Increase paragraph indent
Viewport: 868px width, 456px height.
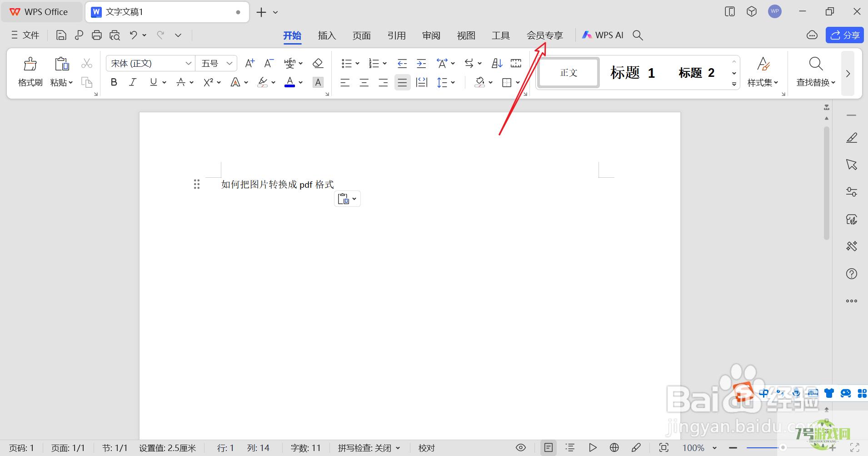(x=421, y=63)
